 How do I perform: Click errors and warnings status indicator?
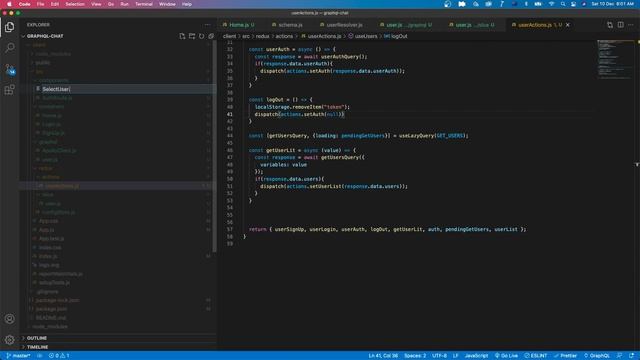[x=59, y=356]
